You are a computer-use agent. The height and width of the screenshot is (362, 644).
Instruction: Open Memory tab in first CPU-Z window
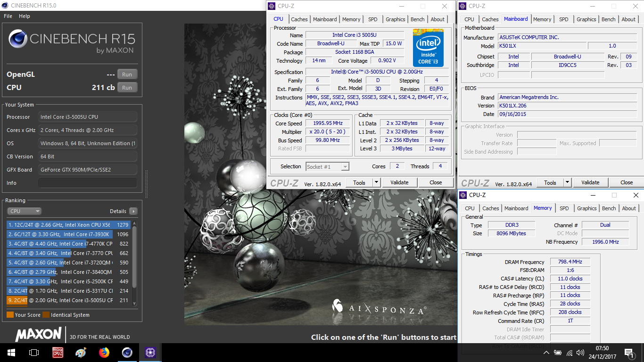pyautogui.click(x=351, y=19)
